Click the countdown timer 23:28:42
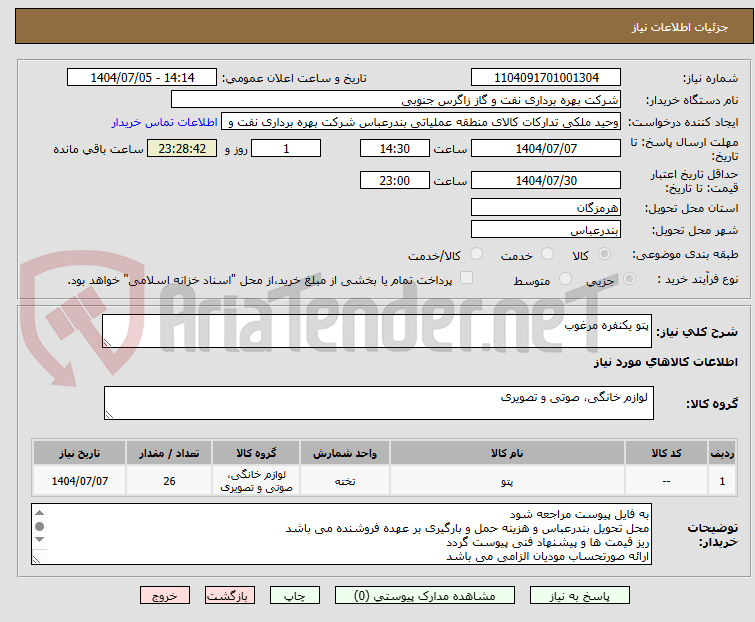Viewport: 755px width, 622px height. coord(182,148)
